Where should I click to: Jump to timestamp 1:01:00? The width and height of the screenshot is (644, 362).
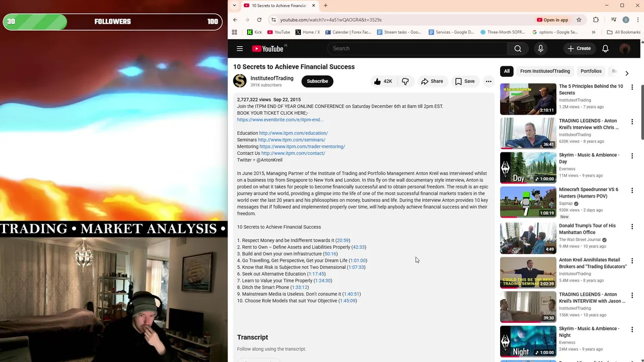point(358,260)
